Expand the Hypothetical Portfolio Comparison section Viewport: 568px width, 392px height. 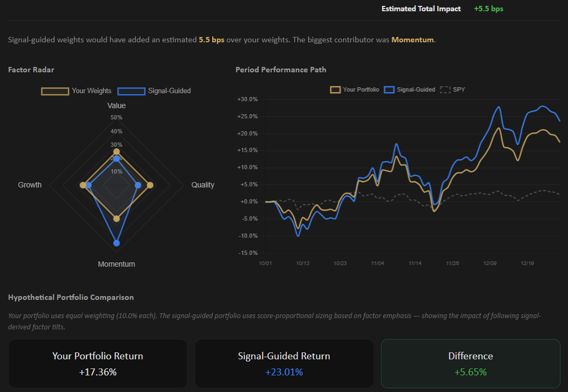71,297
